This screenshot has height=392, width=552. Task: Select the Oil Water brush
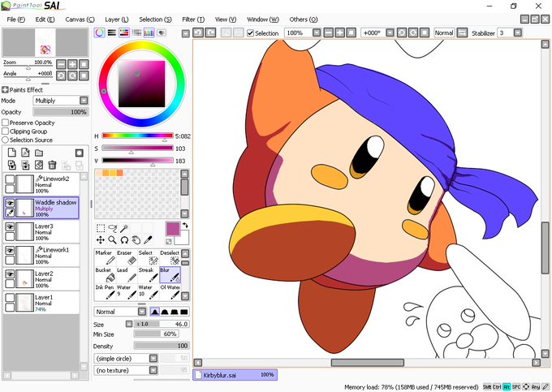click(x=170, y=292)
